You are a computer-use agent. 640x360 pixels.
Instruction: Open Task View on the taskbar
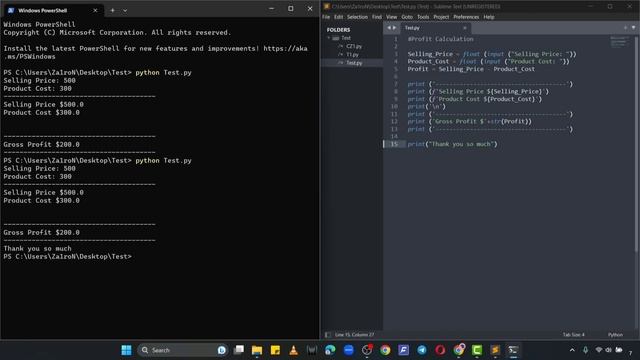[239, 350]
